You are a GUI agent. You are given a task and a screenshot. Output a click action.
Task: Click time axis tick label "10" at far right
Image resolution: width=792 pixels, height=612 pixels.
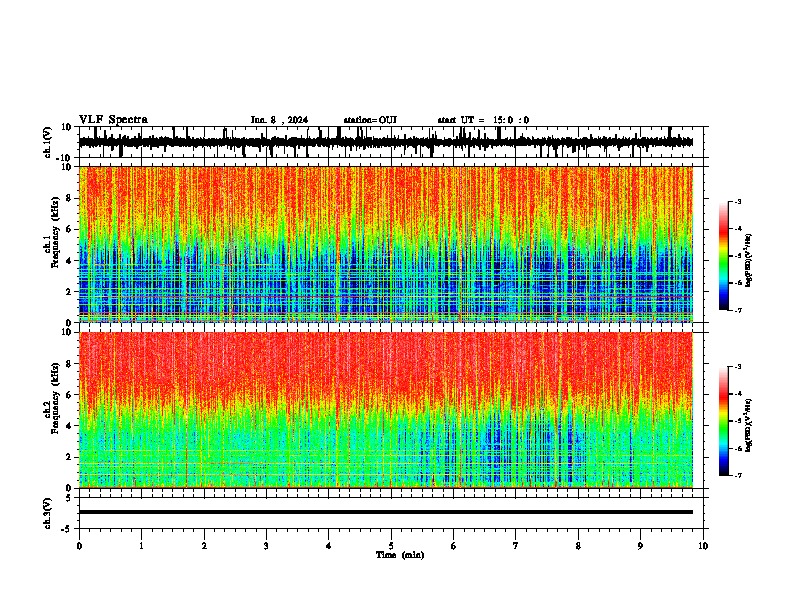tap(703, 546)
